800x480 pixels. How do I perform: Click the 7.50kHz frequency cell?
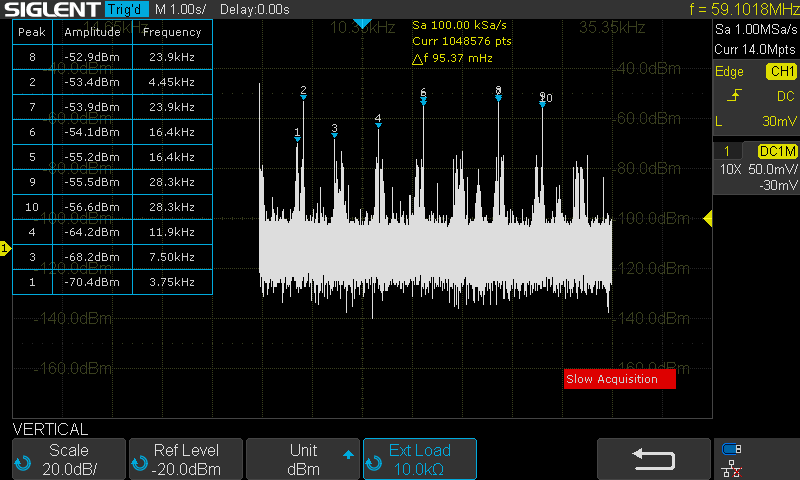pyautogui.click(x=172, y=257)
